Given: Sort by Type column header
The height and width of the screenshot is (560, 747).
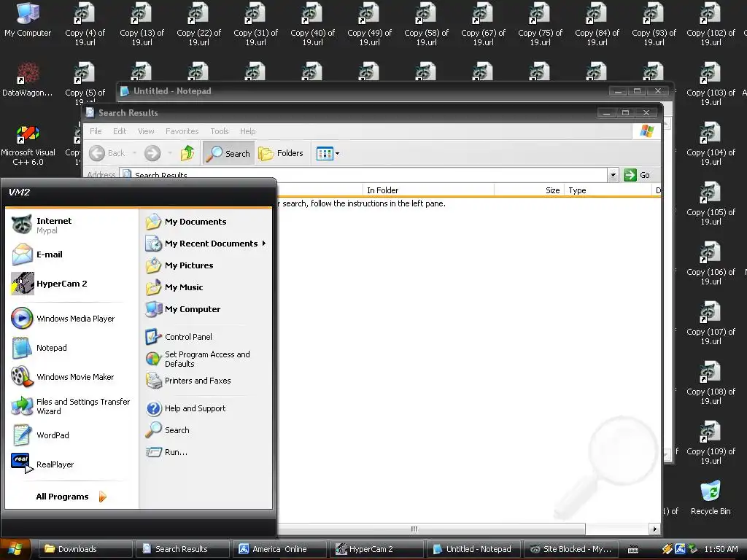Looking at the screenshot, I should 608,190.
